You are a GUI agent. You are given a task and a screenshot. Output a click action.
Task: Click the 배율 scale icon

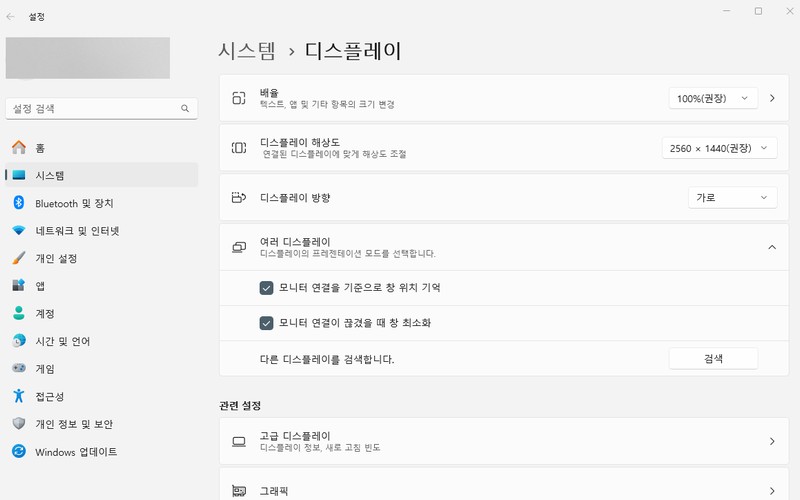point(239,98)
